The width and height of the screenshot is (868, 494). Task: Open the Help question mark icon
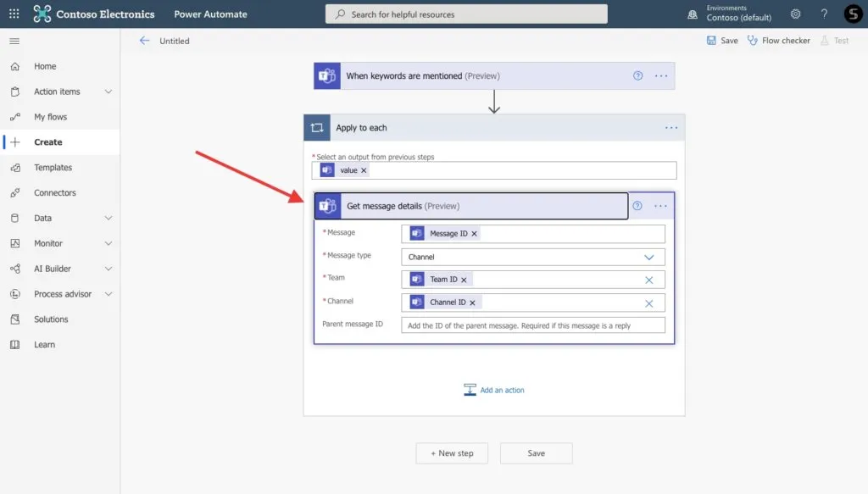(x=824, y=14)
